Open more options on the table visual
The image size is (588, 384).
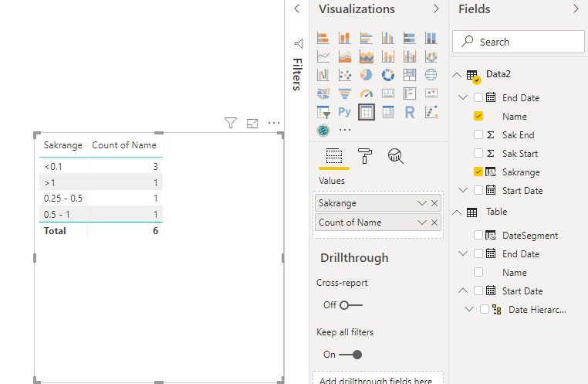pyautogui.click(x=274, y=123)
